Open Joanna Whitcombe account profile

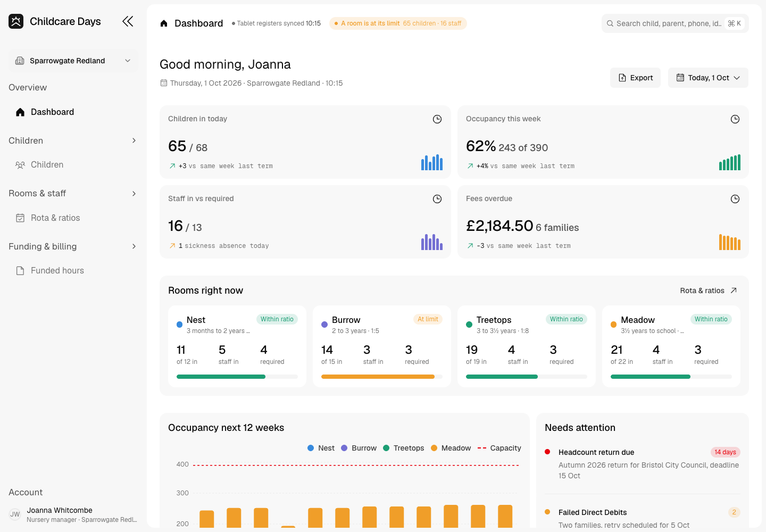tap(73, 514)
